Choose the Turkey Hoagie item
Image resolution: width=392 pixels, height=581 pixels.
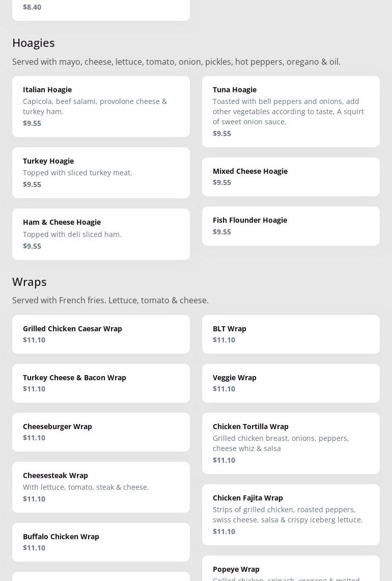pyautogui.click(x=101, y=173)
